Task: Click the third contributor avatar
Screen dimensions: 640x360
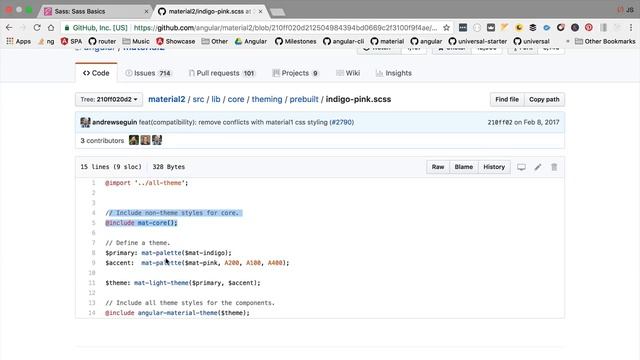Action: 157,140
